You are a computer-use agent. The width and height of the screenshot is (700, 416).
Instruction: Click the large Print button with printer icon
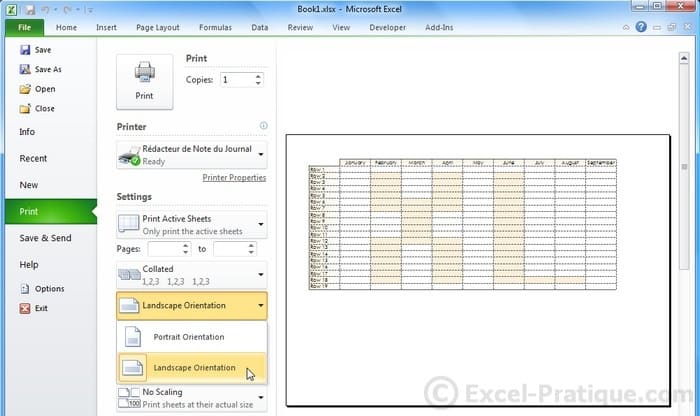pos(145,82)
